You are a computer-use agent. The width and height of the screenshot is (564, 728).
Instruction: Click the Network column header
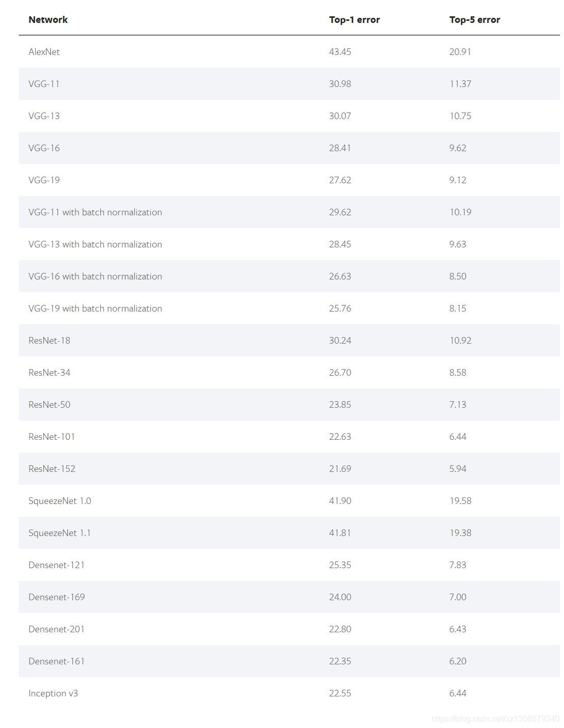48,20
